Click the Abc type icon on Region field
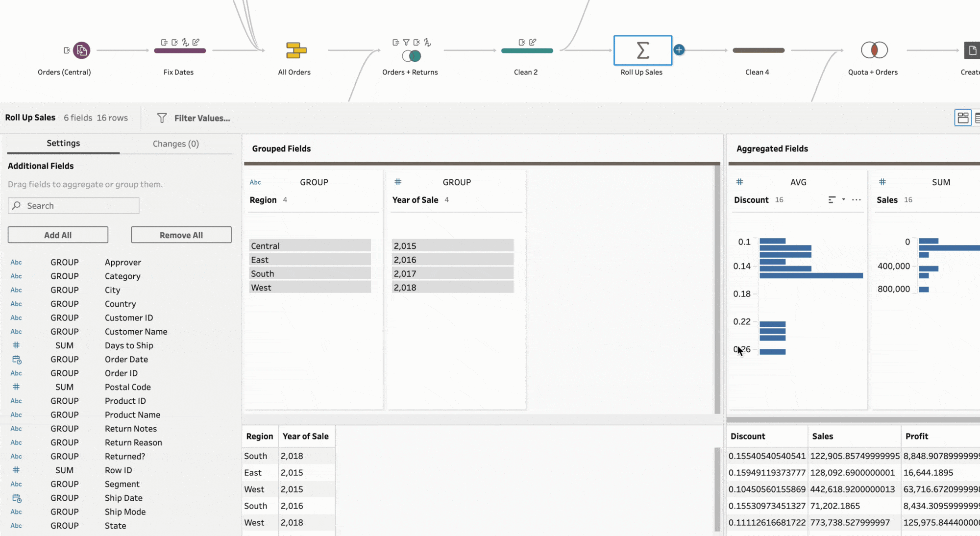The image size is (980, 536). (255, 182)
